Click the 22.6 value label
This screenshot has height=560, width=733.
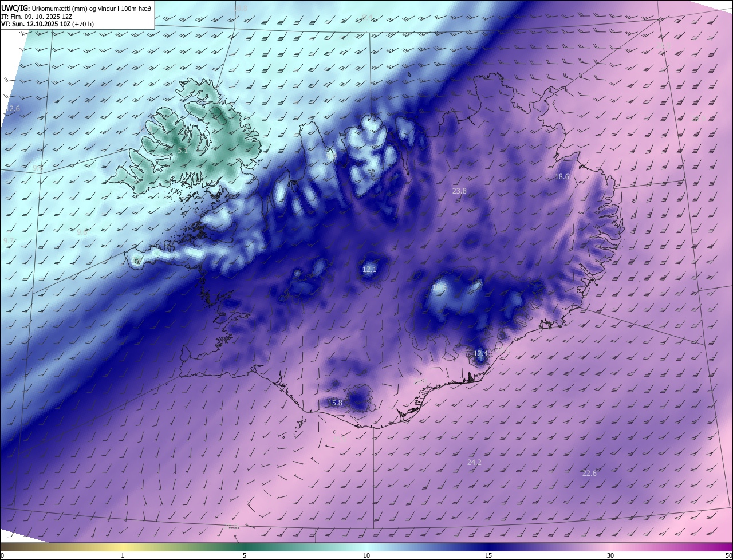click(589, 473)
